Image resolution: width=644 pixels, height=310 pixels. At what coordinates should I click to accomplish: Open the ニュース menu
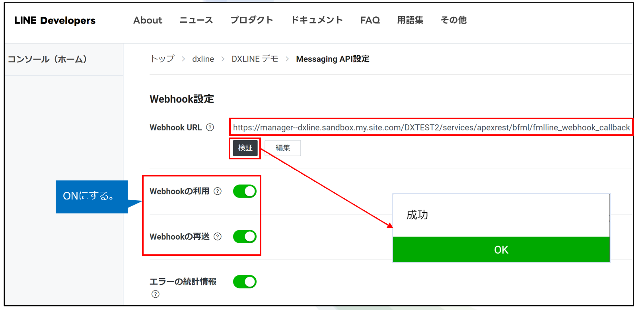tap(196, 20)
